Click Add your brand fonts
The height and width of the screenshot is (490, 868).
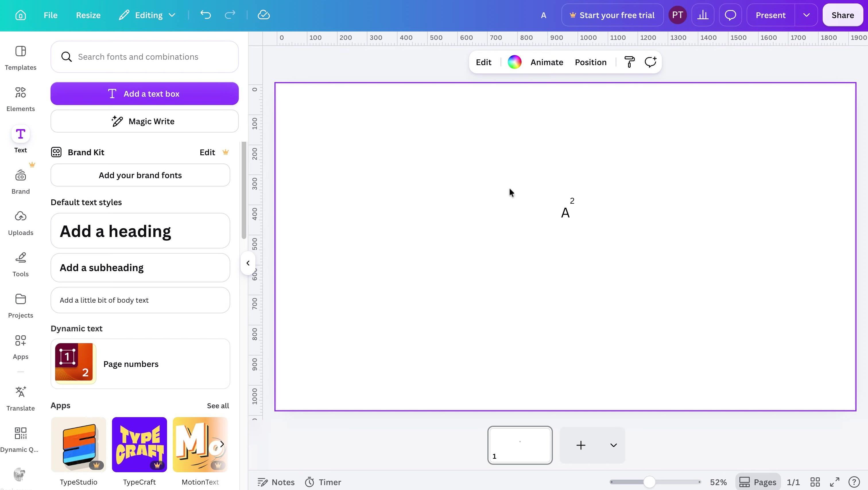(140, 175)
